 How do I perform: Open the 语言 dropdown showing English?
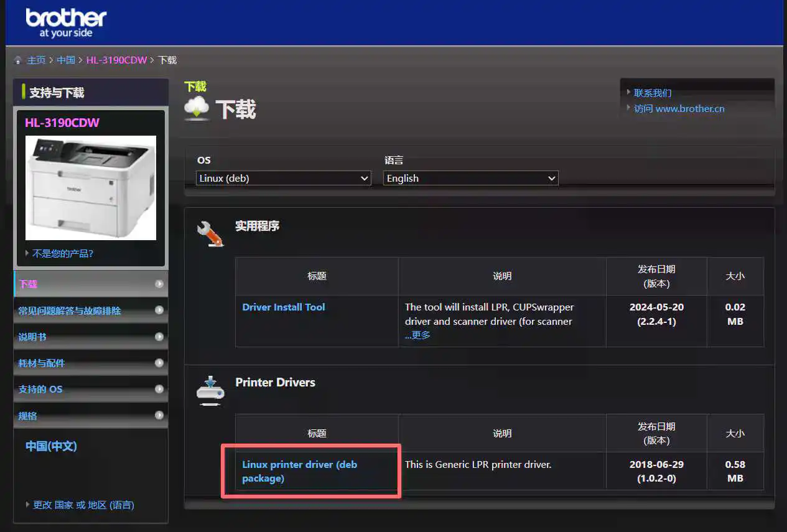[x=470, y=178]
